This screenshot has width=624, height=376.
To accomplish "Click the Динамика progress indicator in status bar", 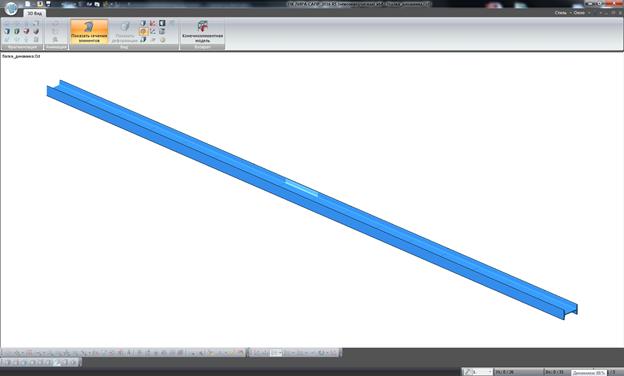I will pos(589,373).
